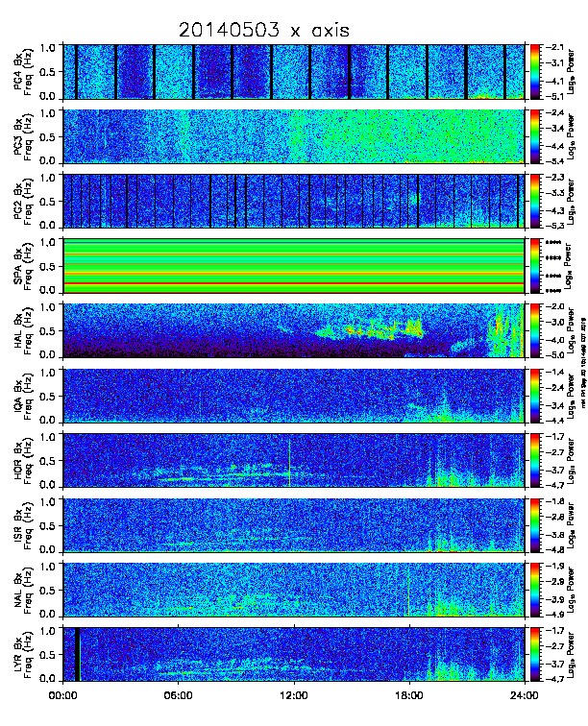The width and height of the screenshot is (588, 726).
Task: Click the plot title "20140503 x axis"
Action: (x=263, y=31)
